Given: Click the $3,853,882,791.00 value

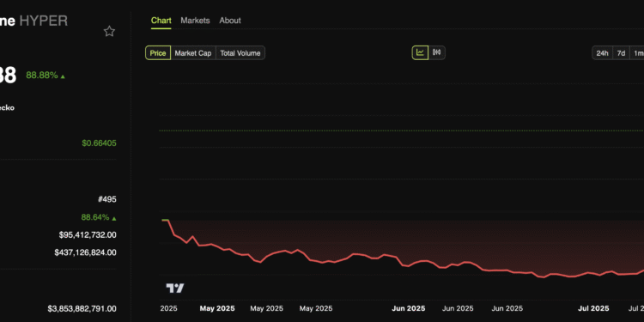Looking at the screenshot, I should [x=82, y=308].
